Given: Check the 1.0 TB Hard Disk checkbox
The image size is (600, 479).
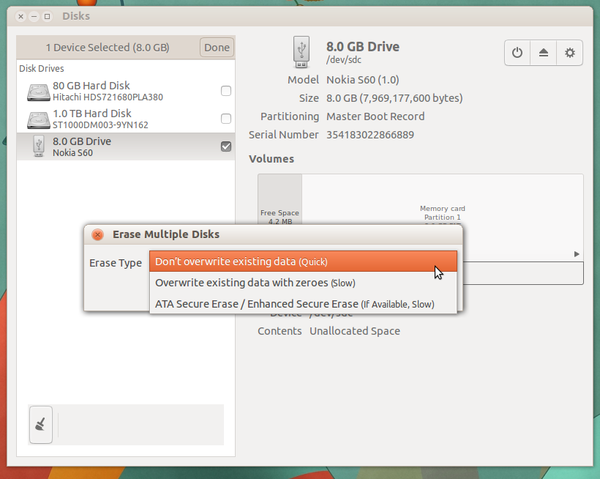Looking at the screenshot, I should (226, 119).
